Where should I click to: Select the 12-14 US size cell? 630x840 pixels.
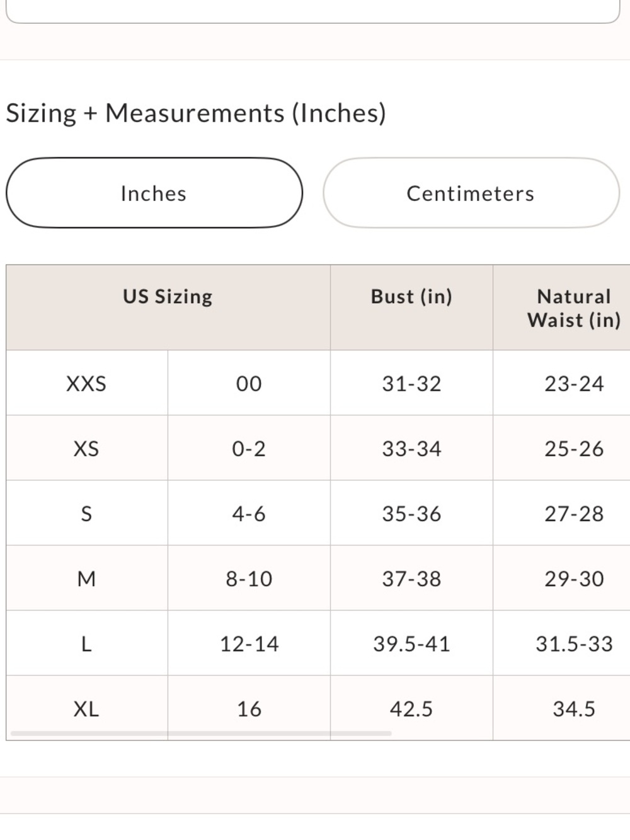(249, 643)
